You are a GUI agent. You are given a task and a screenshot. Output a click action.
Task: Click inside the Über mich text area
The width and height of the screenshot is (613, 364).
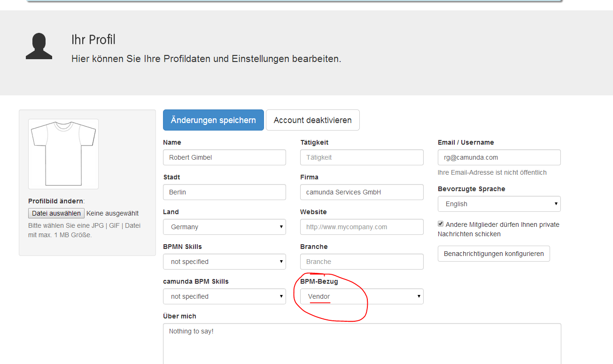[x=362, y=345]
